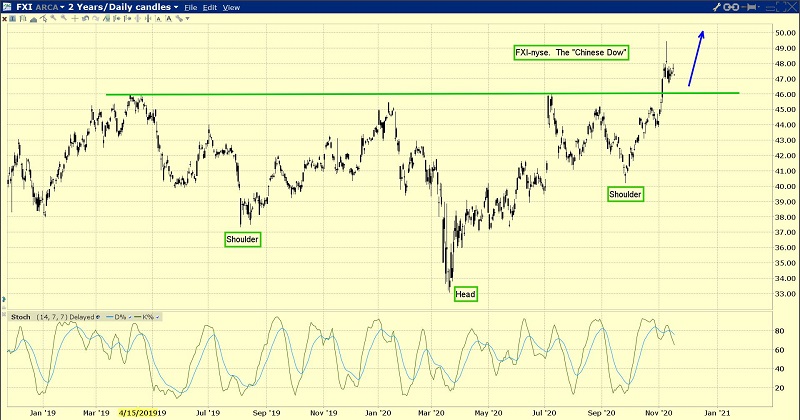Click the small letter A text icon
The height and width of the screenshot is (420, 800).
(x=158, y=19)
